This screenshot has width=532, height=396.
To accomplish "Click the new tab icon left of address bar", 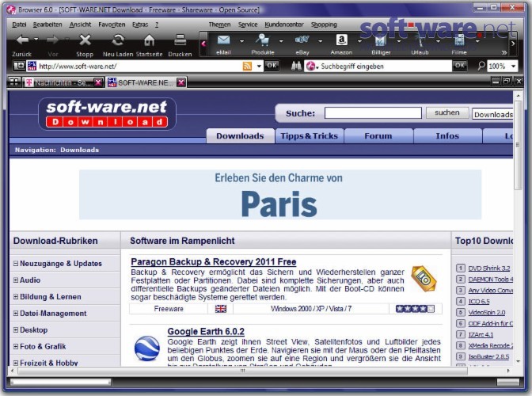I will click(19, 66).
